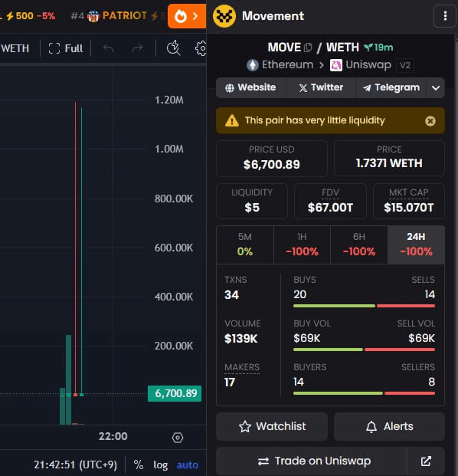
Task: Open the Website link
Action: [x=251, y=87]
